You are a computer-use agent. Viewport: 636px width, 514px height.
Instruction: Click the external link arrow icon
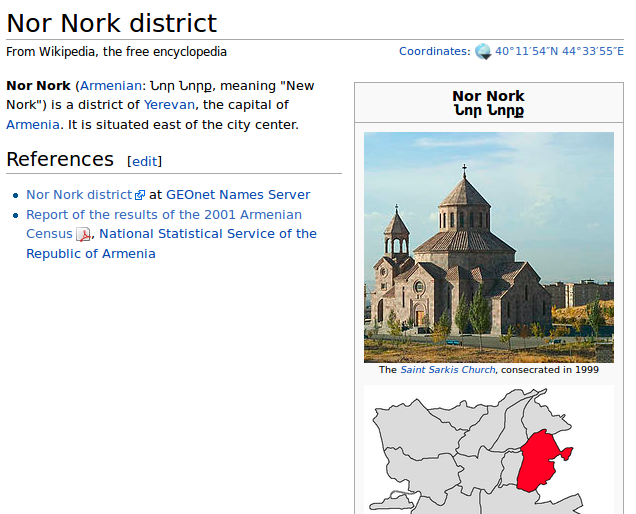tap(140, 196)
